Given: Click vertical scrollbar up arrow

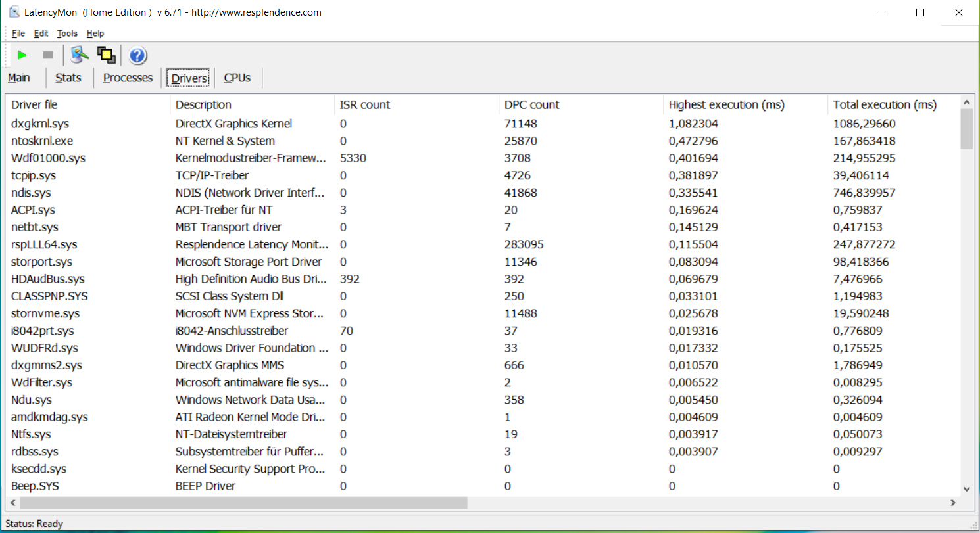Looking at the screenshot, I should (966, 102).
